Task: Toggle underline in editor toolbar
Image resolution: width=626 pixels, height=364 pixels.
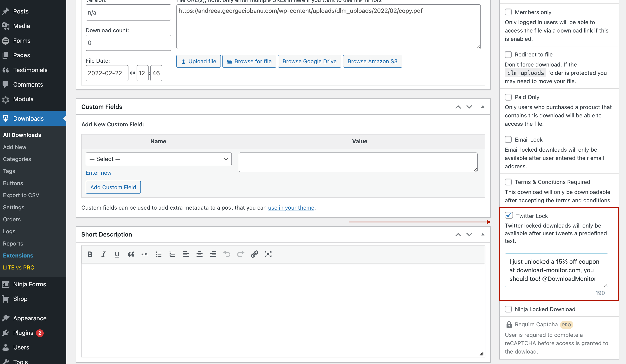Action: (x=117, y=254)
